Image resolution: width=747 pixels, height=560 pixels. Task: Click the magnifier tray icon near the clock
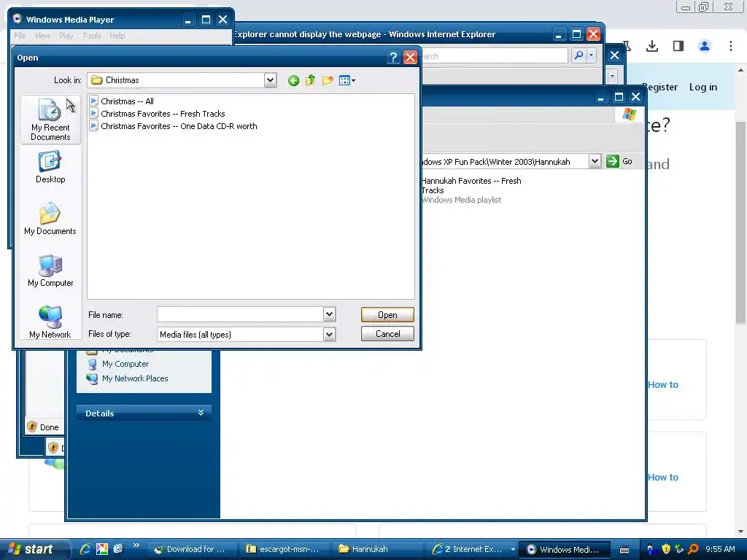tap(693, 549)
